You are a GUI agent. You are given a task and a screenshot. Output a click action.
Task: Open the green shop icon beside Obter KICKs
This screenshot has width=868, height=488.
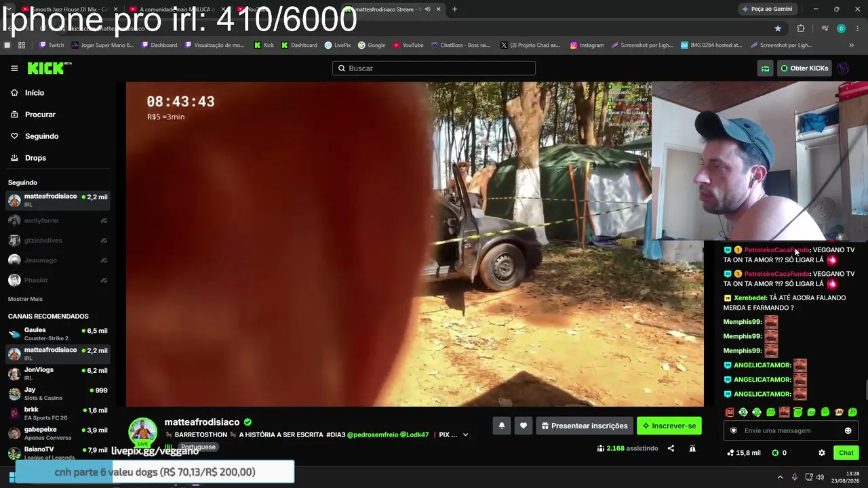pyautogui.click(x=765, y=68)
